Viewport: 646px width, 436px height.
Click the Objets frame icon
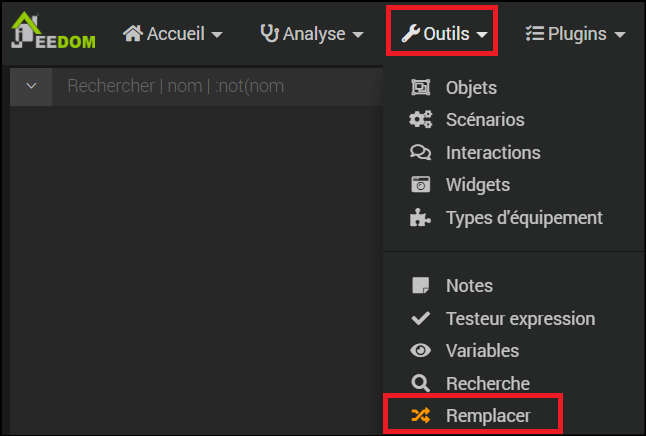coord(420,87)
